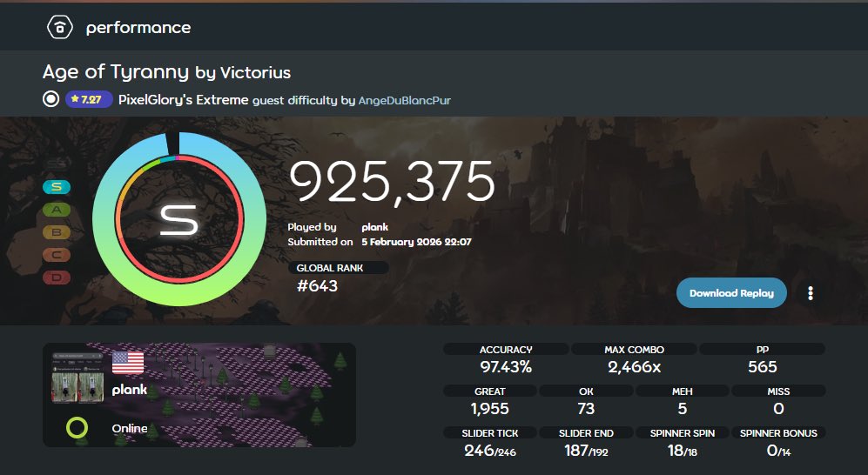
Task: Open the three-dot more options menu
Action: [811, 293]
